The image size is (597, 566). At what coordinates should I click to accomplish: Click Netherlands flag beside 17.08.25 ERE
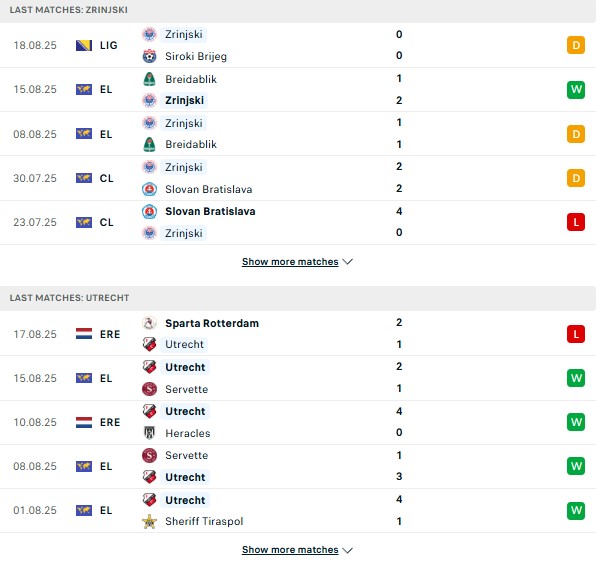(x=84, y=334)
